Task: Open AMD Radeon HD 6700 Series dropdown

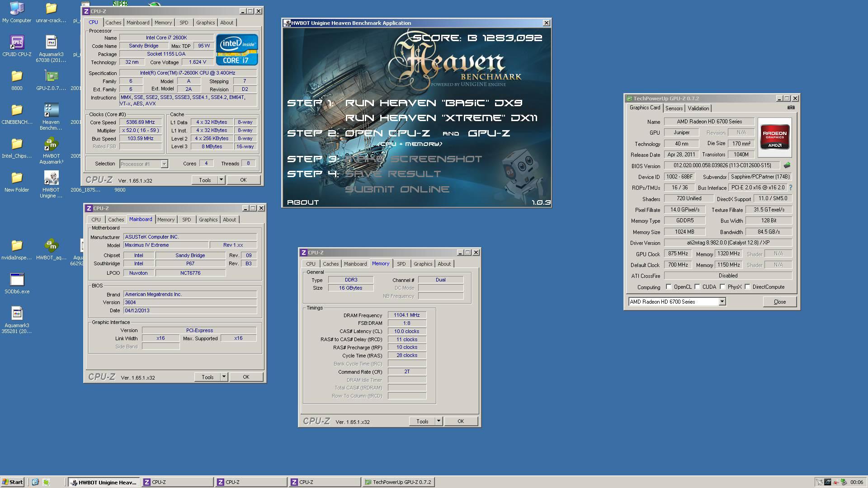Action: coord(677,302)
